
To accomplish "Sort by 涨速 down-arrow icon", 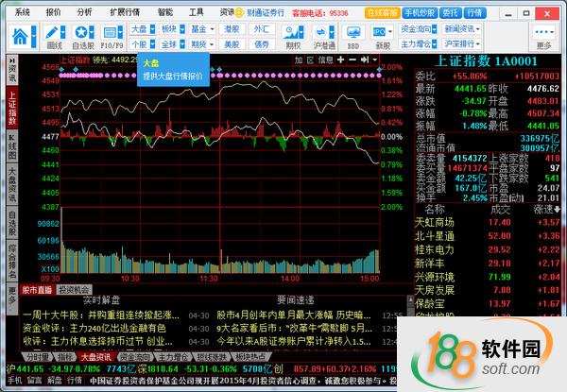I will tap(557, 209).
